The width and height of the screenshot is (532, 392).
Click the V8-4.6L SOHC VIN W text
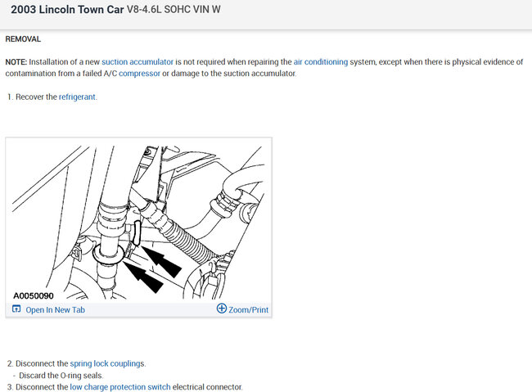[174, 10]
